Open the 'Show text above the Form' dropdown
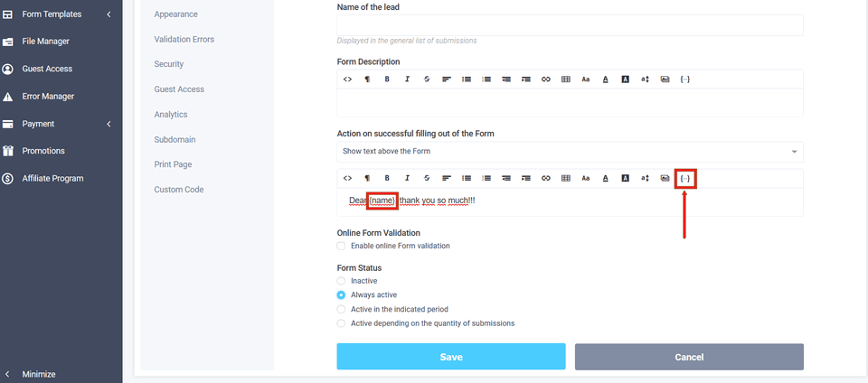The image size is (868, 383). click(570, 151)
